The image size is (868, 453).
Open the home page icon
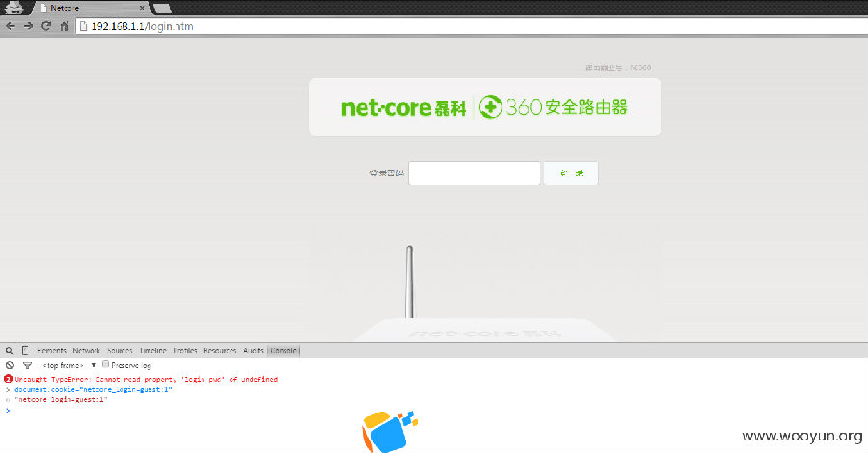click(x=65, y=26)
